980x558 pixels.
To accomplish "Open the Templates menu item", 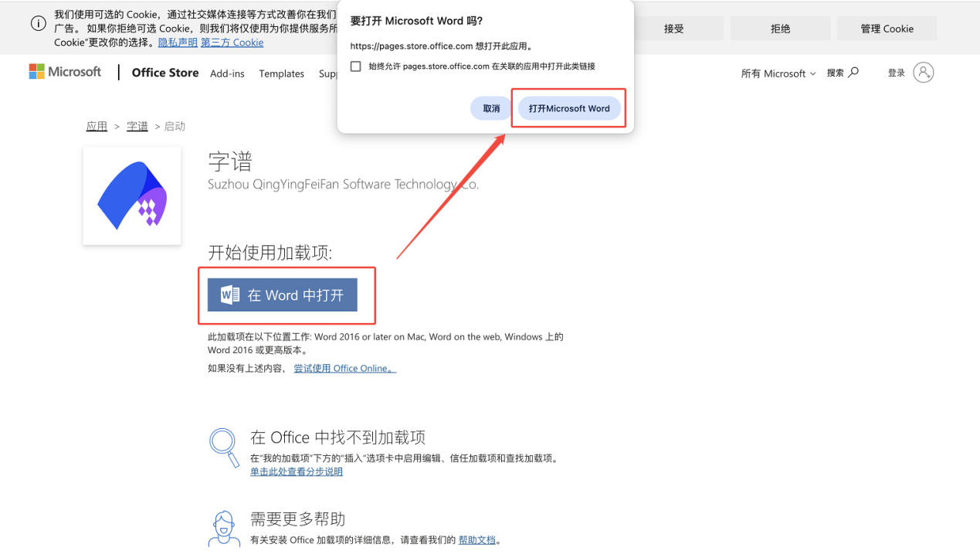I will pos(282,73).
